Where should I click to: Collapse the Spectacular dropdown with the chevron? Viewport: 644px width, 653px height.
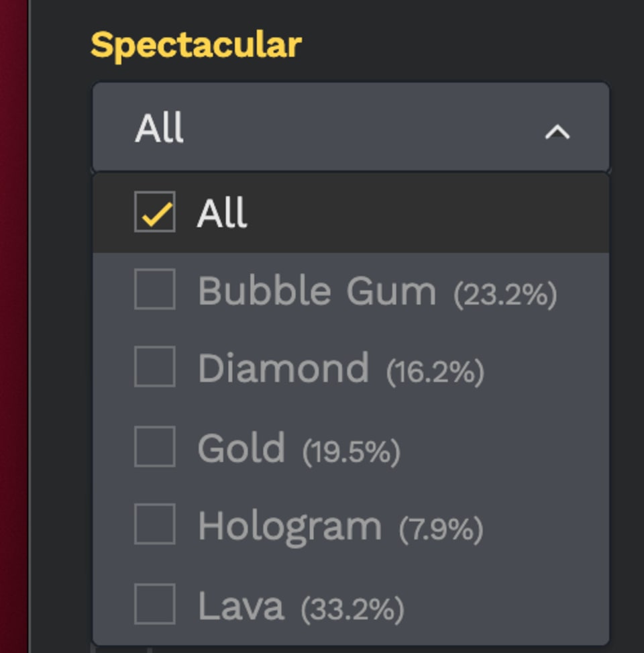point(557,132)
